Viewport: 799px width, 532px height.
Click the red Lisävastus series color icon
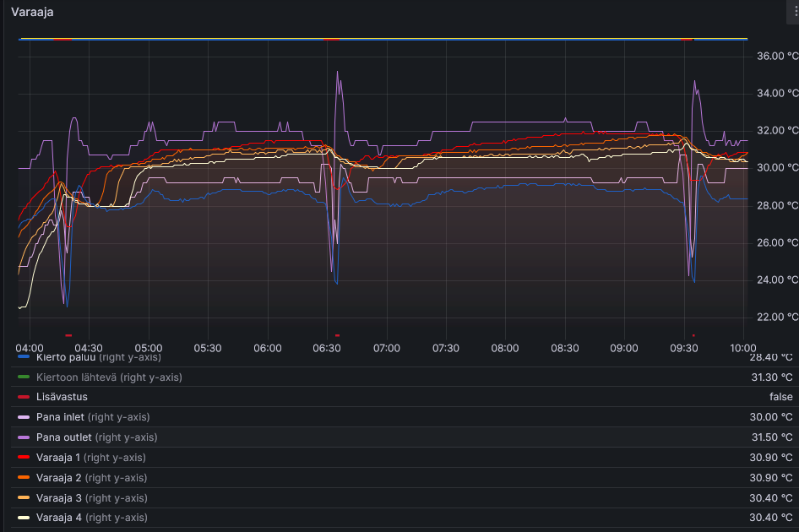[24, 397]
